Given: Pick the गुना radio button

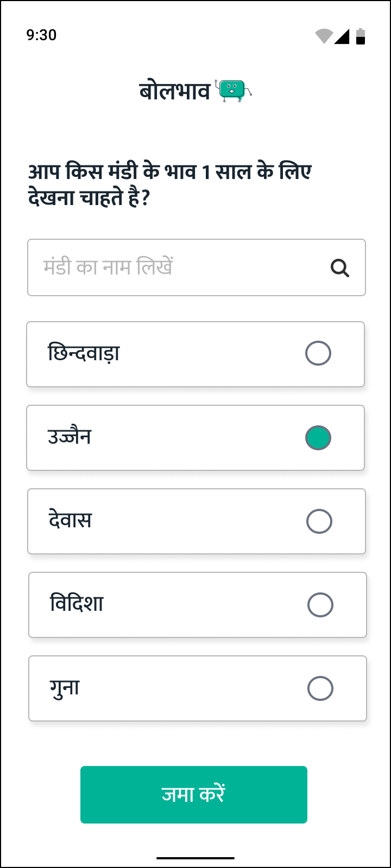Looking at the screenshot, I should click(320, 688).
